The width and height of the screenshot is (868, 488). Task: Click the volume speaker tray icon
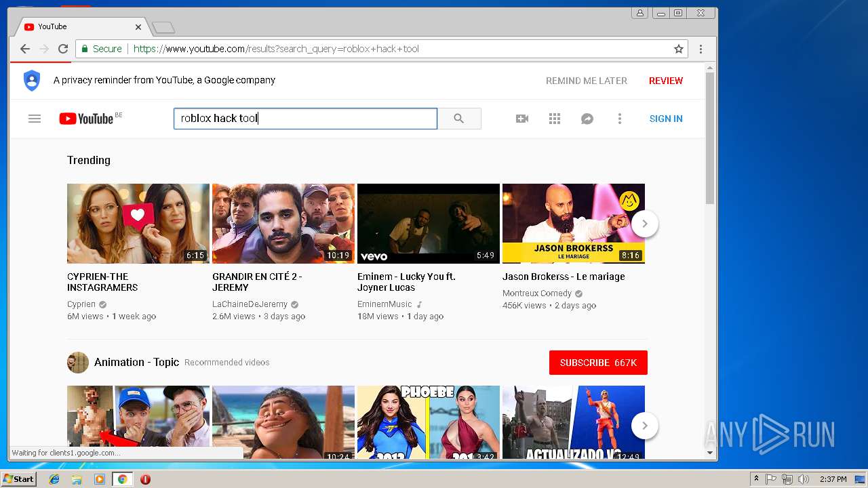click(804, 479)
